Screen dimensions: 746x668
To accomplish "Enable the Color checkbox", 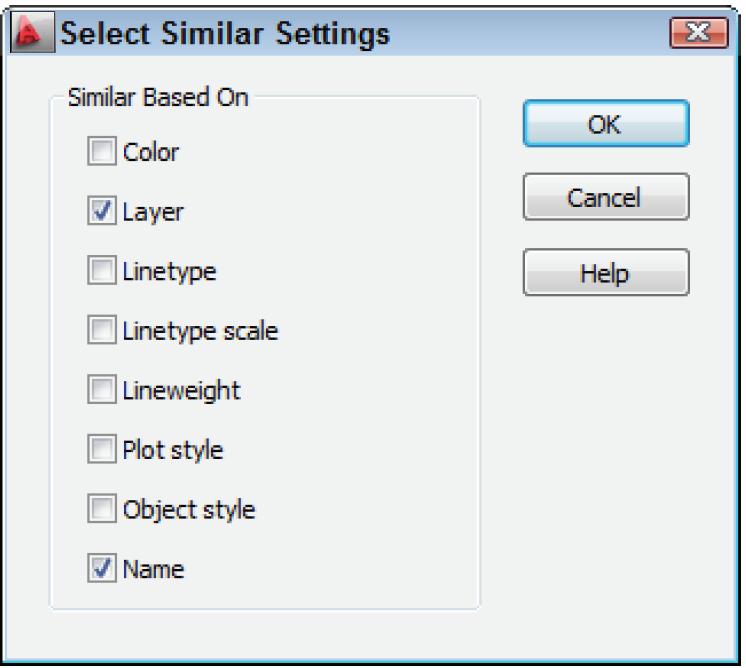I will (x=102, y=153).
